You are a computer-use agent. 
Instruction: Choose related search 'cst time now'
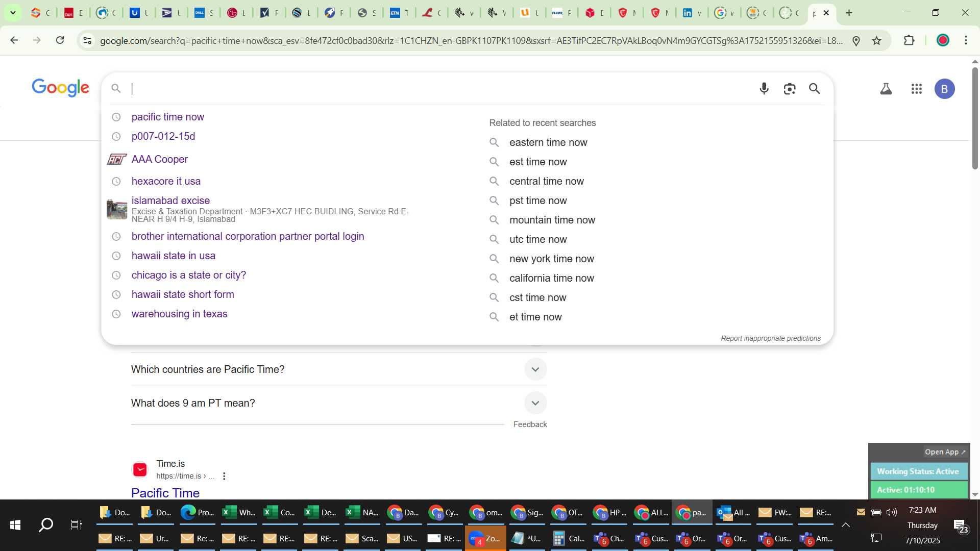pos(537,297)
